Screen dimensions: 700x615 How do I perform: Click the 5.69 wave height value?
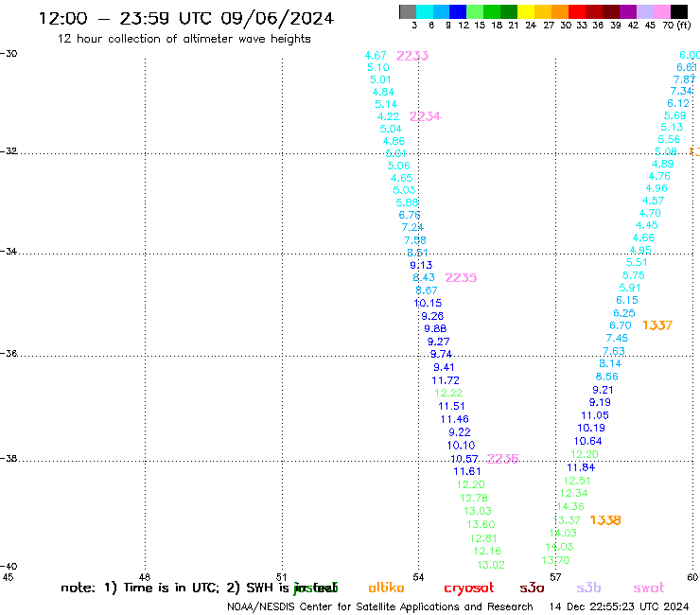(x=675, y=115)
